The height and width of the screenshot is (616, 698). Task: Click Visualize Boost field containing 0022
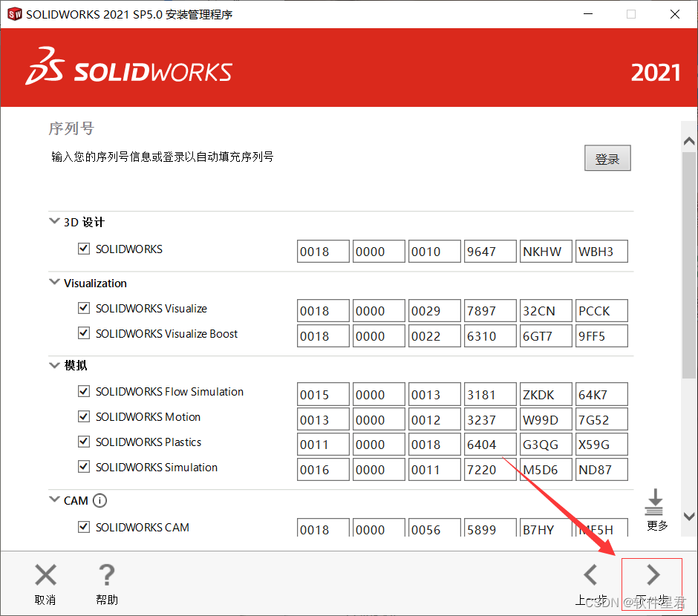[434, 335]
